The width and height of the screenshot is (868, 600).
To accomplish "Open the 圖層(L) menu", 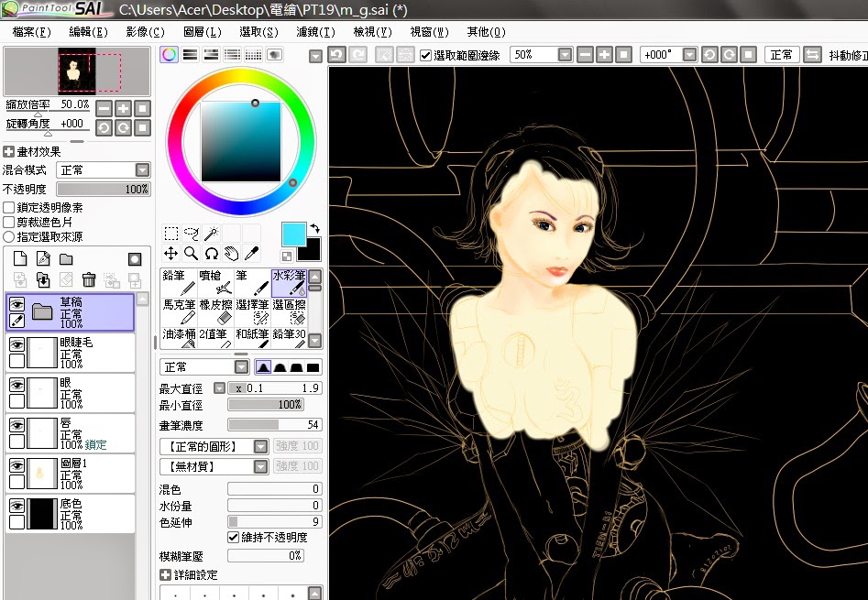I will pyautogui.click(x=203, y=32).
